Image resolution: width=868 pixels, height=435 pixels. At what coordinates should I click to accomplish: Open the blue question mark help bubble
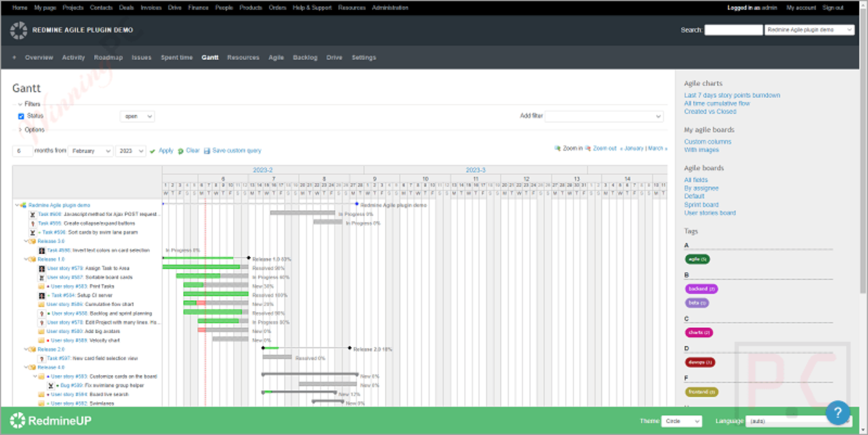(x=837, y=412)
